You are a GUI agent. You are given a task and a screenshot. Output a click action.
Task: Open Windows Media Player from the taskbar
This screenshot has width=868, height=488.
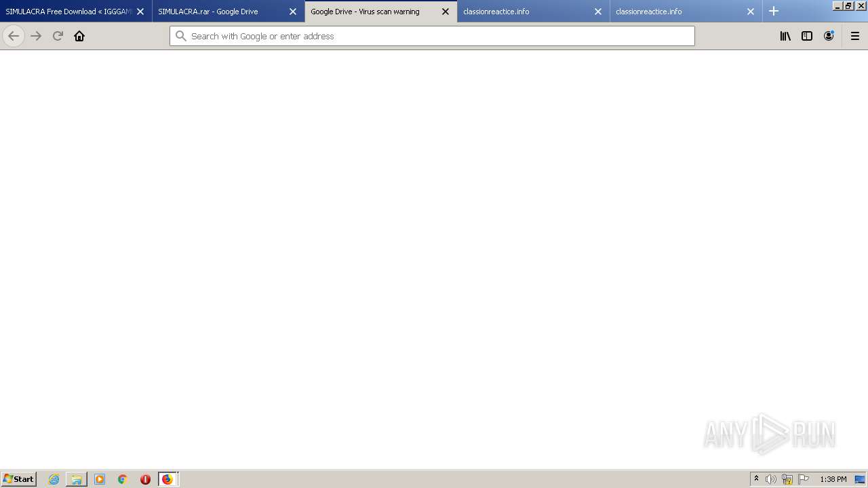(100, 479)
